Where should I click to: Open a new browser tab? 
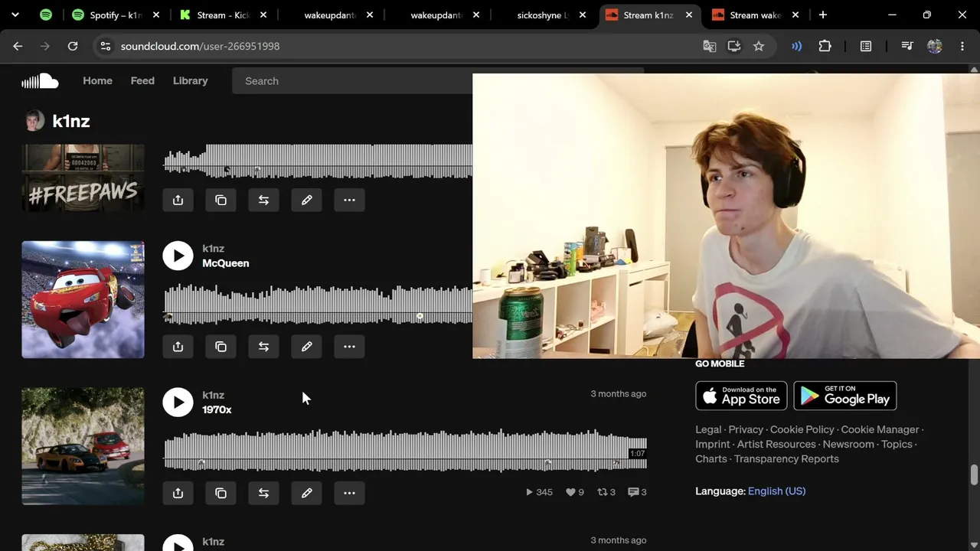823,15
